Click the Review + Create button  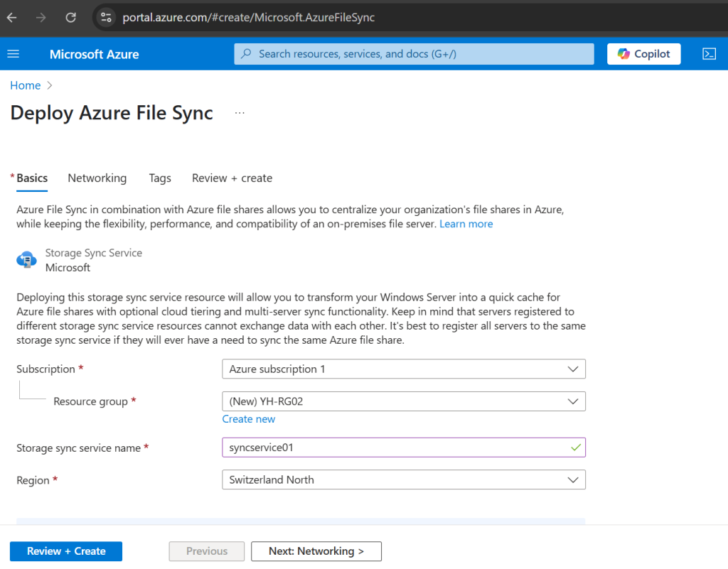[x=66, y=551]
